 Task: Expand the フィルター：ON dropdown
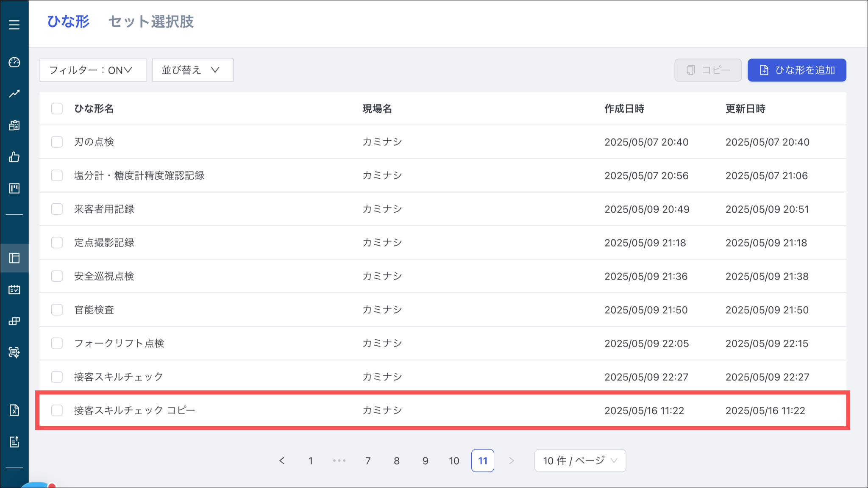93,70
